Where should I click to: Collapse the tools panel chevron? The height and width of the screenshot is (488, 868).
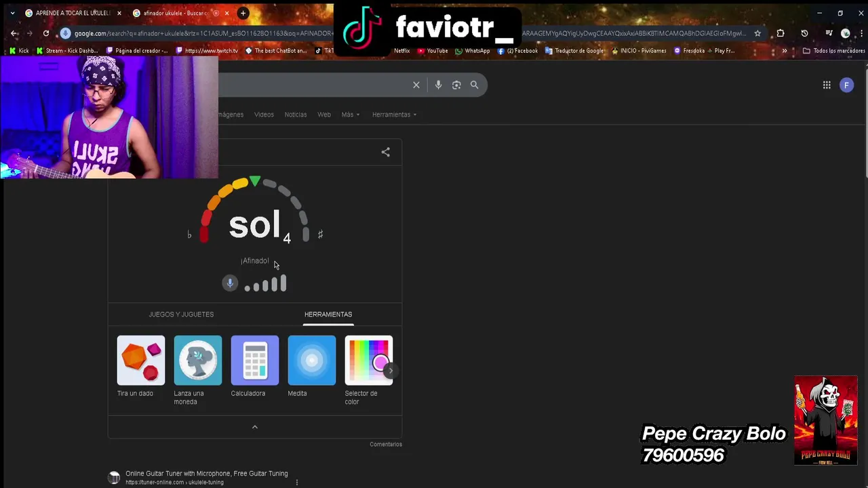click(x=255, y=427)
